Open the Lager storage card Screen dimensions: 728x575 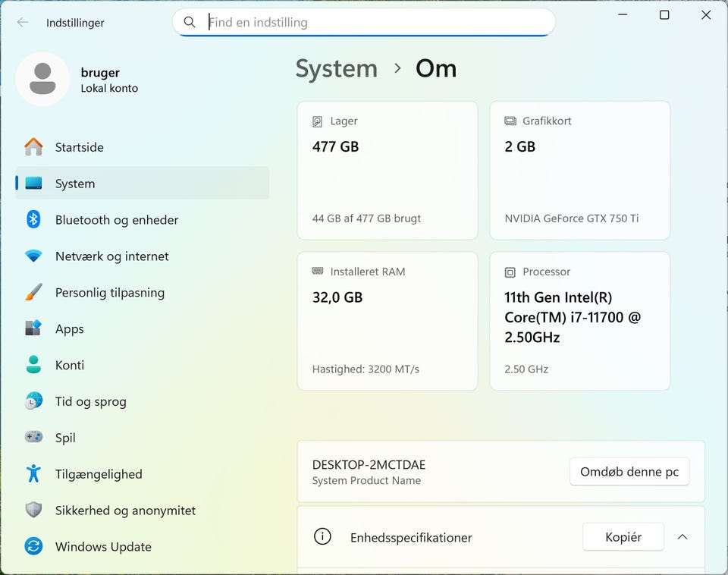pyautogui.click(x=388, y=170)
